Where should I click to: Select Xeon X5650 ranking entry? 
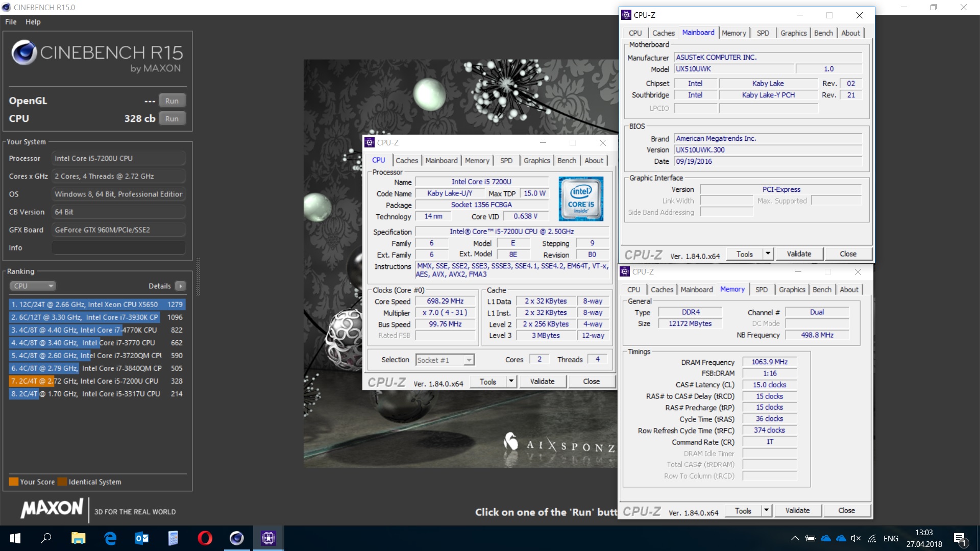(96, 305)
